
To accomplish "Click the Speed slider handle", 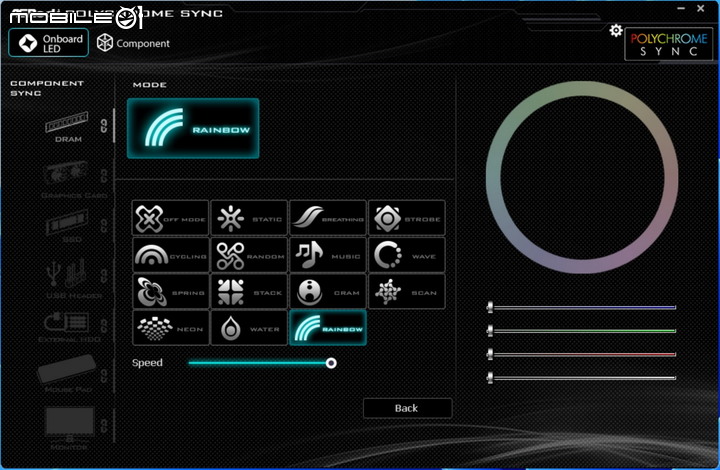I will (331, 363).
